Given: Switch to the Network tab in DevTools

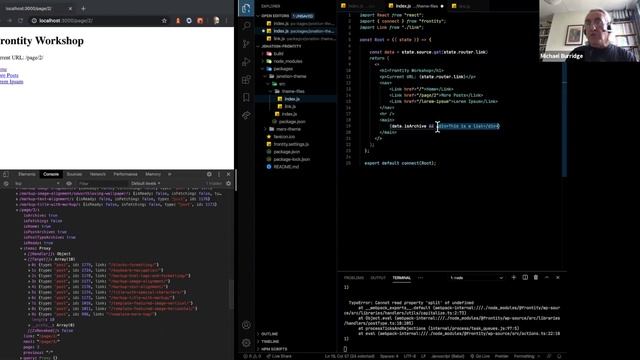Looking at the screenshot, I should pyautogui.click(x=98, y=174).
